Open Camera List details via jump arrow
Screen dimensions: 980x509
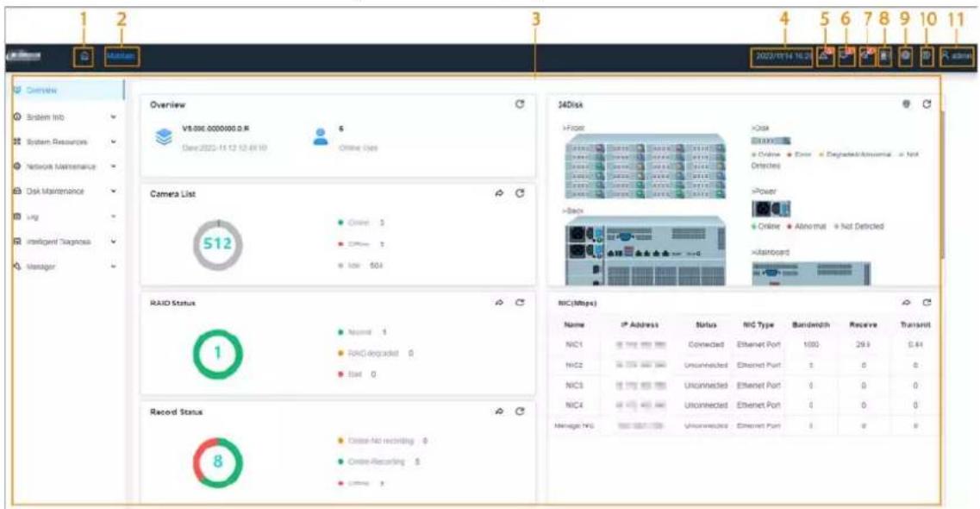pos(499,193)
